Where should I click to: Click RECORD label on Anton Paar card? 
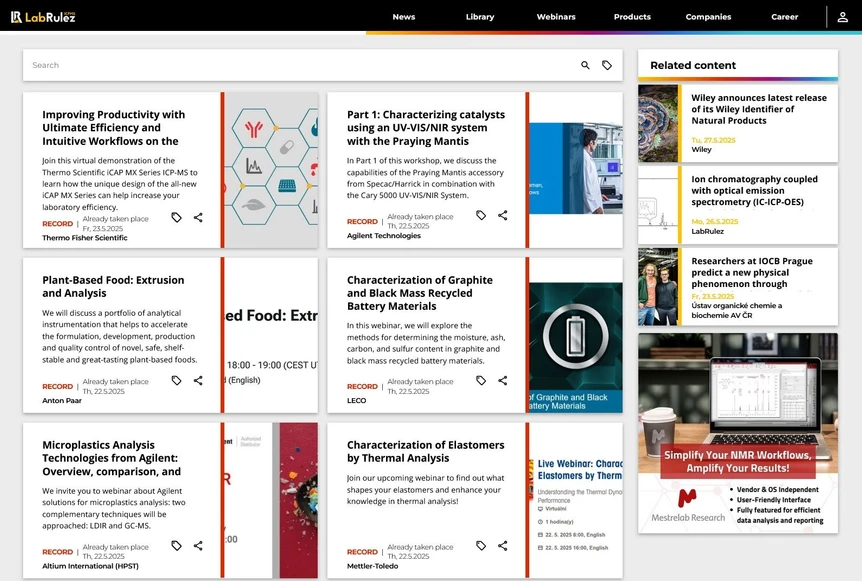57,386
